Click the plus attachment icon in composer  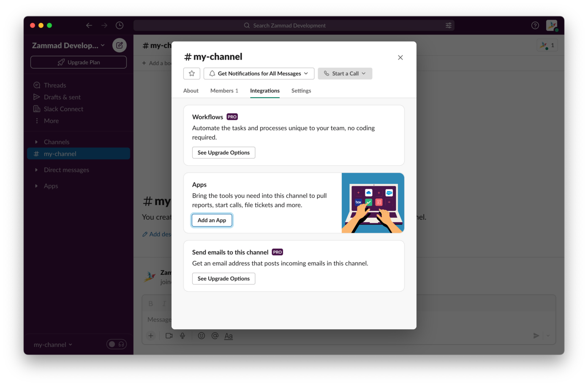tap(151, 336)
